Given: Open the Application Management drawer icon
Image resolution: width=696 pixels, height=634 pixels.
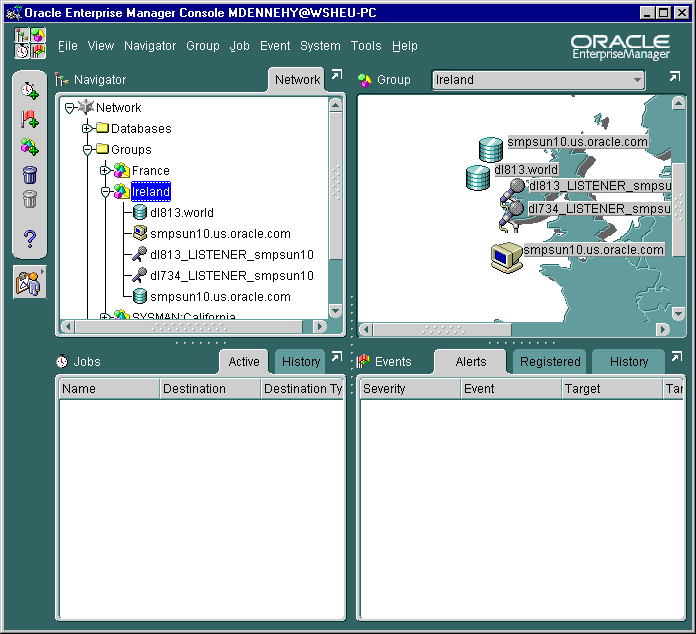Looking at the screenshot, I should (29, 282).
